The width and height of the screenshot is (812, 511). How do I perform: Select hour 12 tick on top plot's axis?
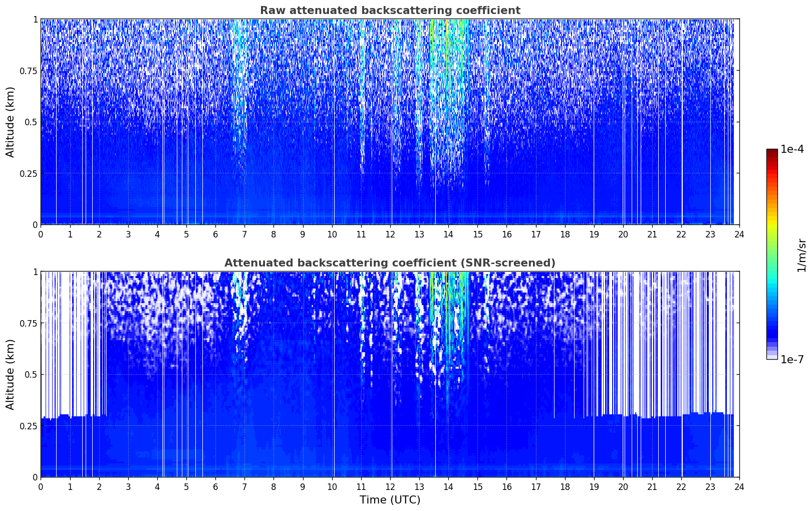390,234
